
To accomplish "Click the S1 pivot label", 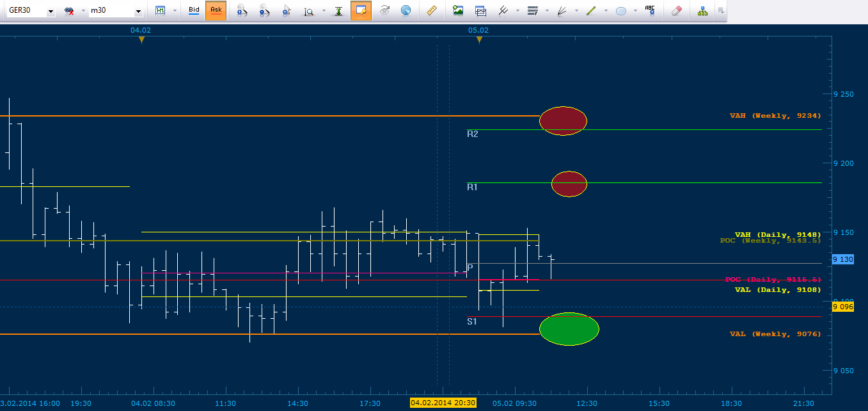I will pyautogui.click(x=472, y=321).
